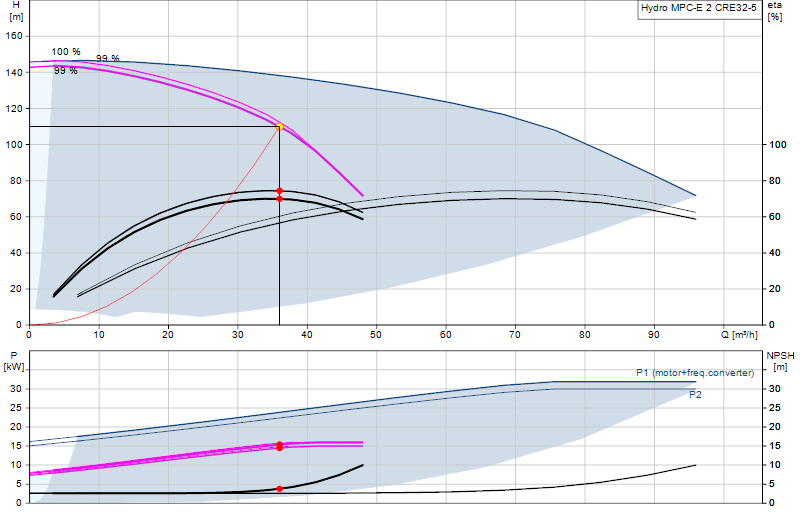Click the 100 tick on eta axis
This screenshot has width=800, height=520.
[x=778, y=145]
